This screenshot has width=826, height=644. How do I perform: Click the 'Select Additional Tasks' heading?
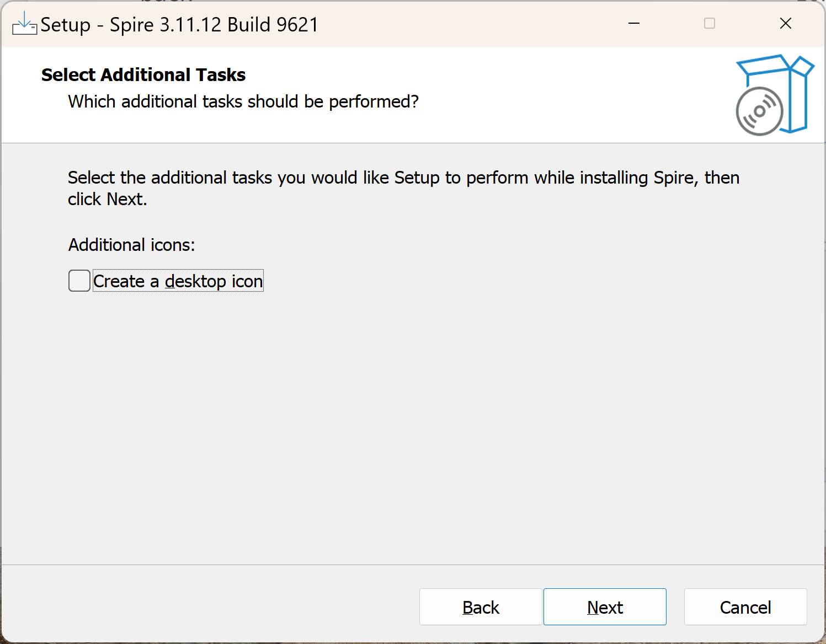143,74
